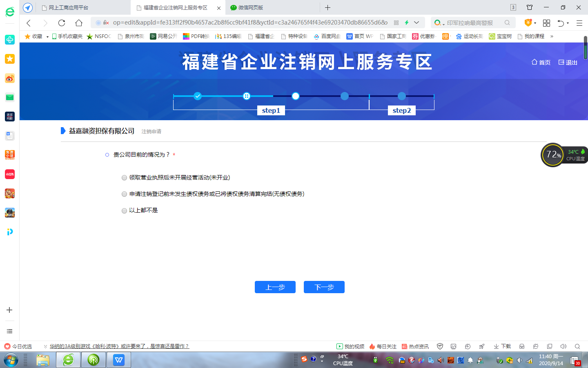Open the green mail sidebar icon

click(10, 97)
